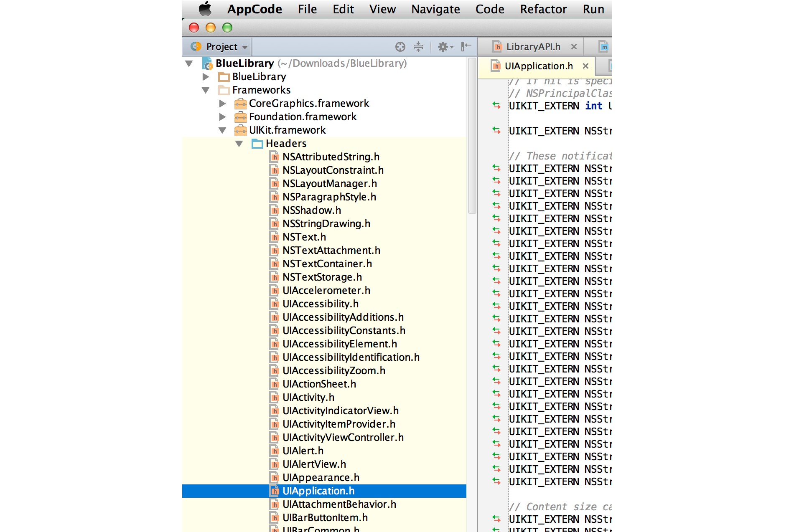This screenshot has height=532, width=794.
Task: Close the LibraryAPI.h tab
Action: click(574, 47)
